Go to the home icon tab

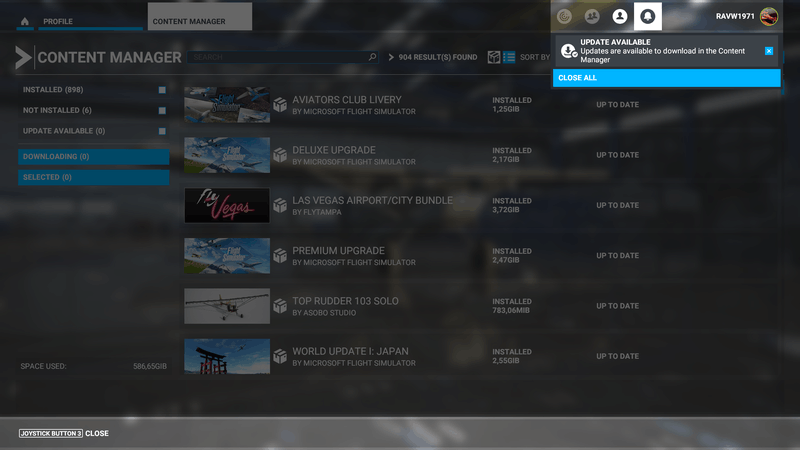pos(24,21)
